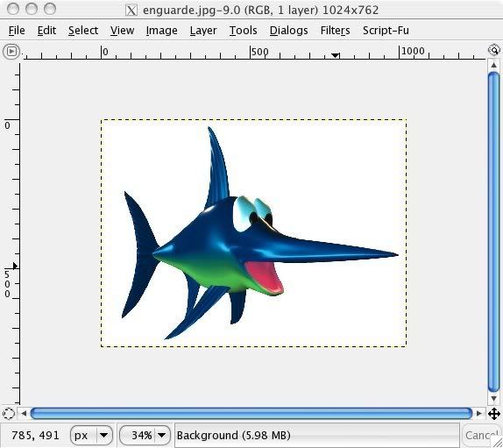Click the third zoom window button
Viewport: 503px width, 448px height.
point(50,9)
